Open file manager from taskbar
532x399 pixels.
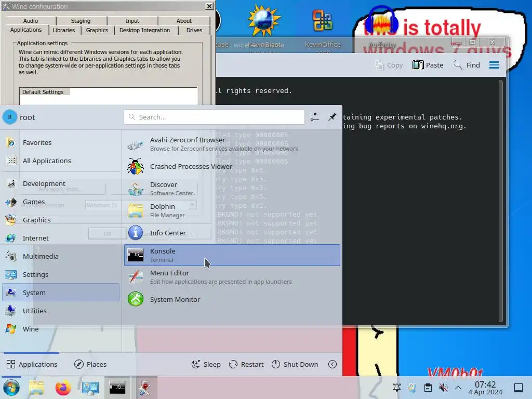click(37, 388)
